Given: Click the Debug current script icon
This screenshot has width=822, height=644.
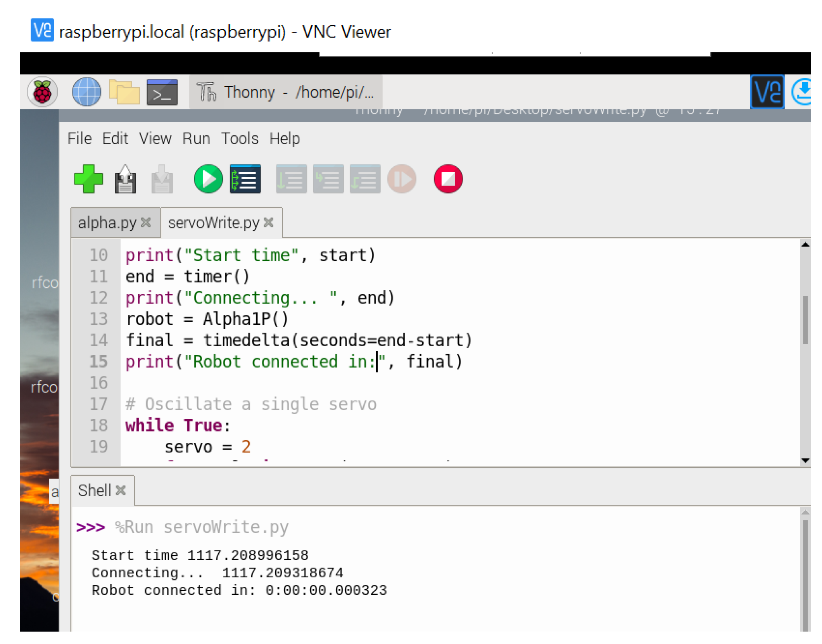Looking at the screenshot, I should click(x=245, y=179).
